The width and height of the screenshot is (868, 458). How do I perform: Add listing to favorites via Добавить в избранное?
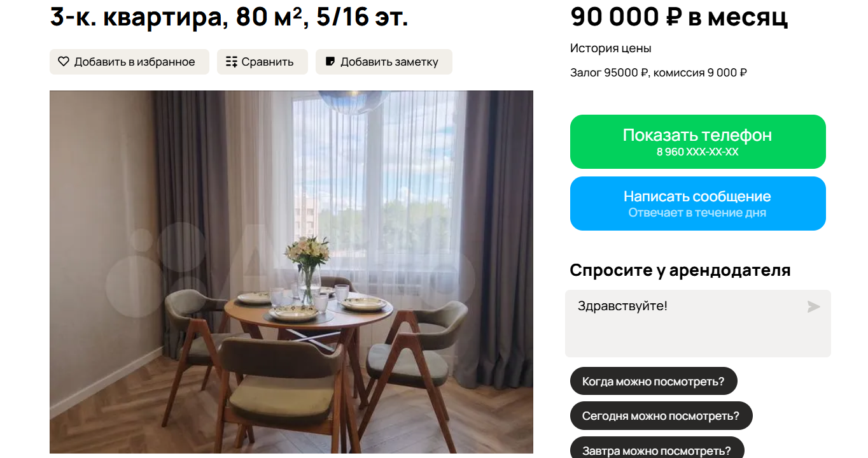tap(129, 62)
